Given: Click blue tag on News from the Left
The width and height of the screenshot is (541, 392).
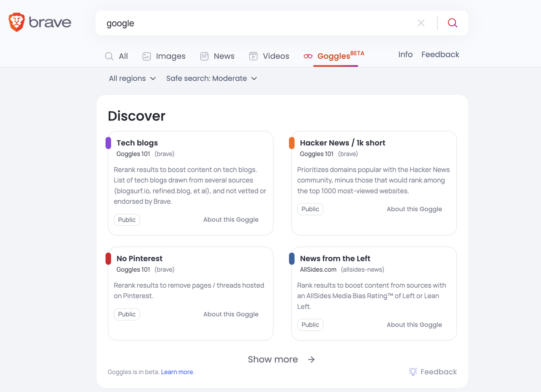Looking at the screenshot, I should click(292, 259).
